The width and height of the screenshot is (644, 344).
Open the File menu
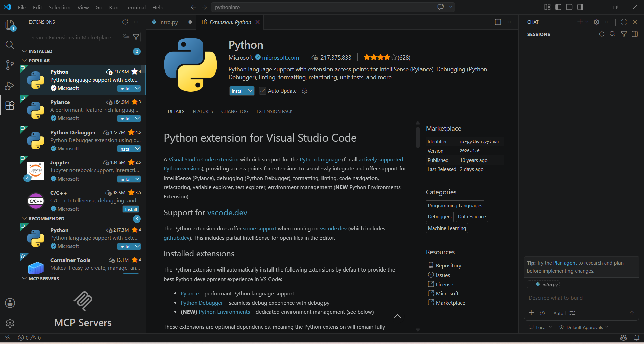pyautogui.click(x=22, y=7)
